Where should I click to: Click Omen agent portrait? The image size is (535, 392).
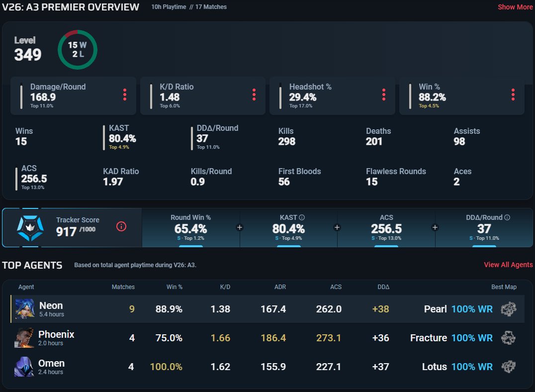tap(24, 367)
